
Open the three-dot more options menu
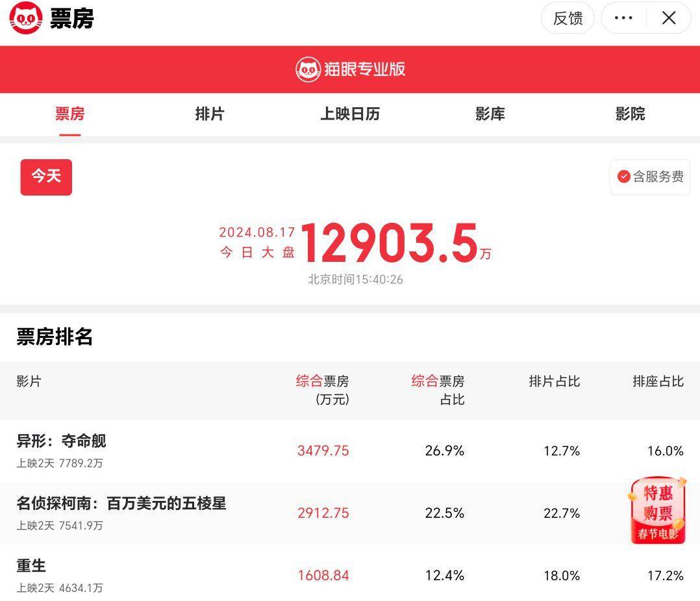pyautogui.click(x=623, y=18)
